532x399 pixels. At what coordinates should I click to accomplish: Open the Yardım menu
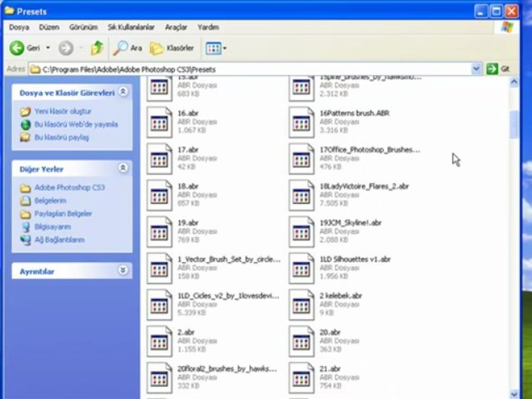208,27
